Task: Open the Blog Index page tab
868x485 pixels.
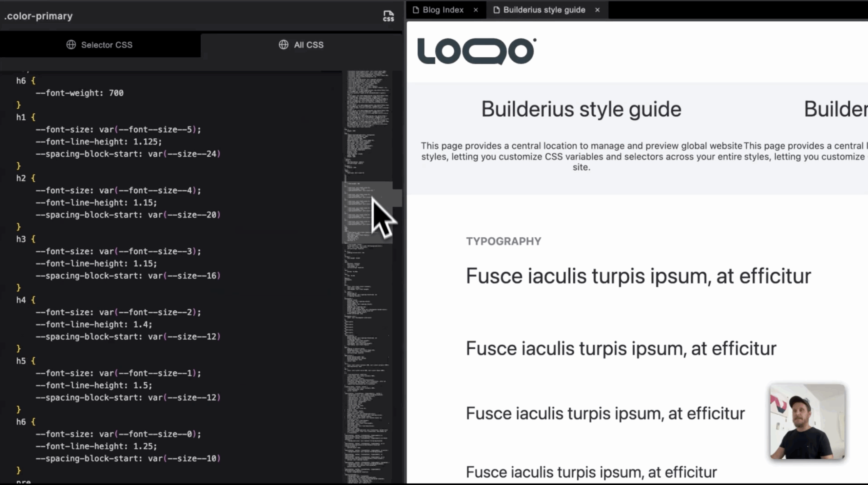Action: click(442, 10)
